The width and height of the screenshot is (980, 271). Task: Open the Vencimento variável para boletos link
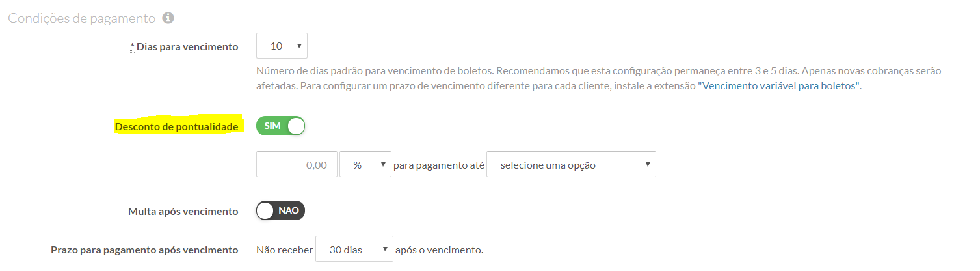(x=779, y=86)
